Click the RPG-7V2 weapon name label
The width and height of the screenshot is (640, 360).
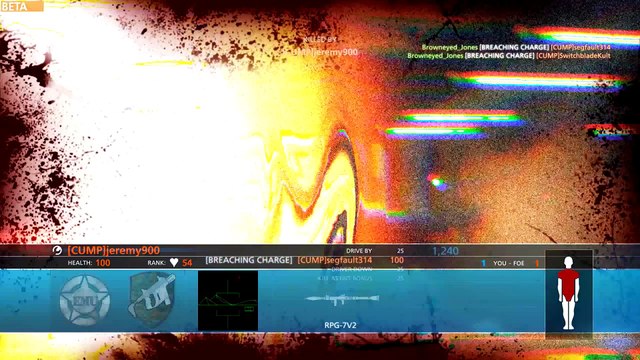pos(340,325)
